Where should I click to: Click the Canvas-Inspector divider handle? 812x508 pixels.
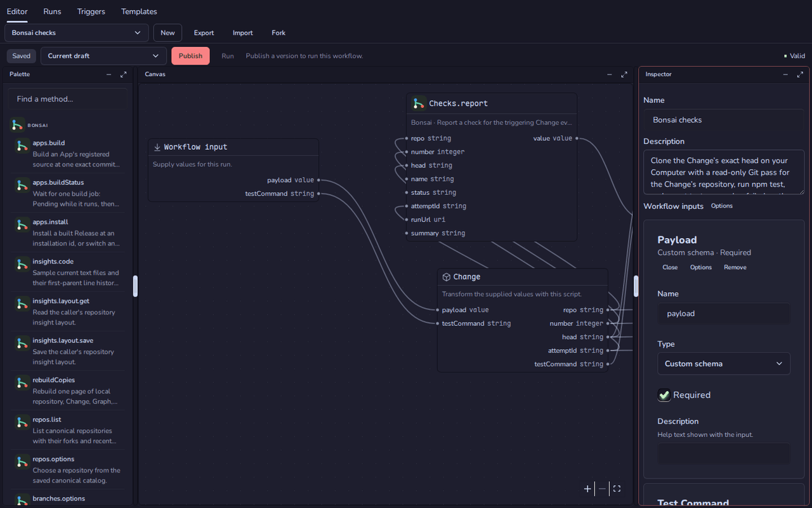tap(636, 286)
